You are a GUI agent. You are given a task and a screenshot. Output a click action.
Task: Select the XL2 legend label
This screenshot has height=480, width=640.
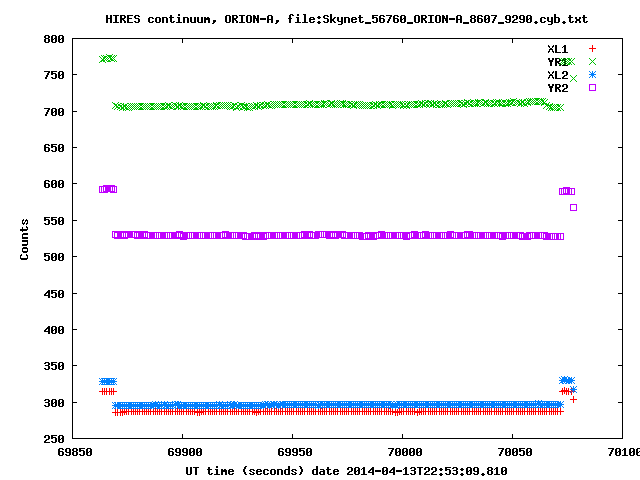(x=558, y=75)
